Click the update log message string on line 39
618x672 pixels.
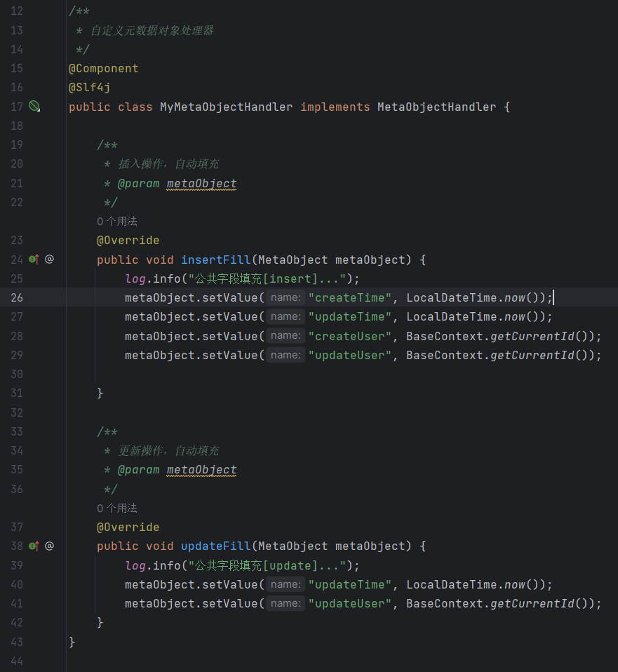pyautogui.click(x=267, y=565)
